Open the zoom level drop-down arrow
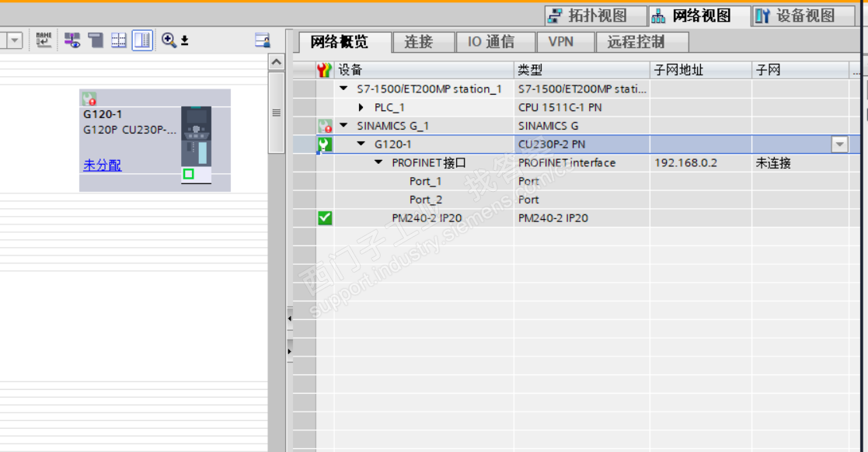Screen dimensions: 868x452 click(185, 40)
